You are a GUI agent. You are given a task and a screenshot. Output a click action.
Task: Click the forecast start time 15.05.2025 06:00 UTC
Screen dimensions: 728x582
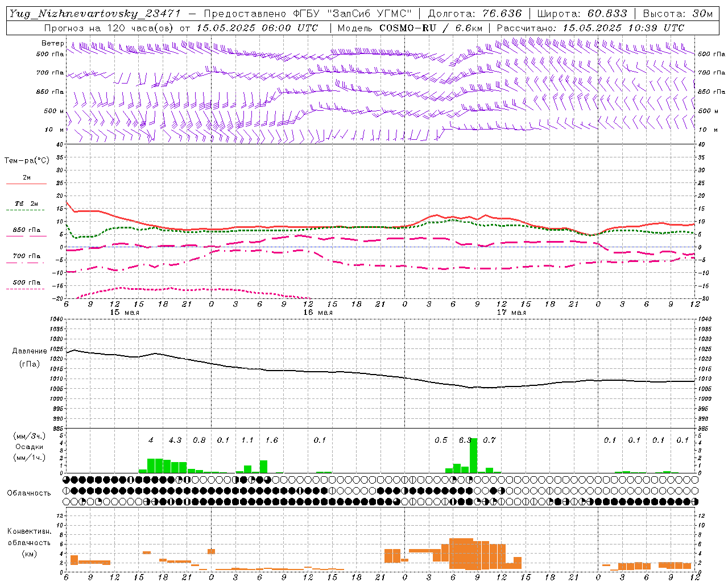click(257, 28)
